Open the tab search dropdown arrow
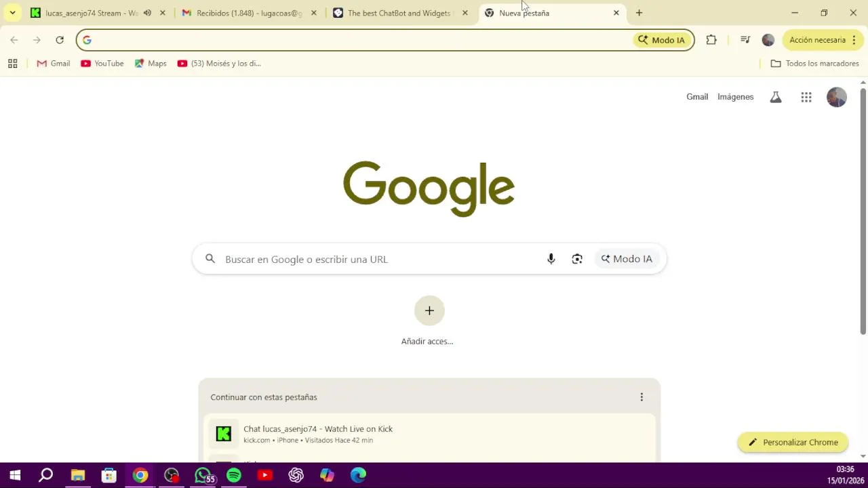The width and height of the screenshot is (868, 488). point(12,13)
